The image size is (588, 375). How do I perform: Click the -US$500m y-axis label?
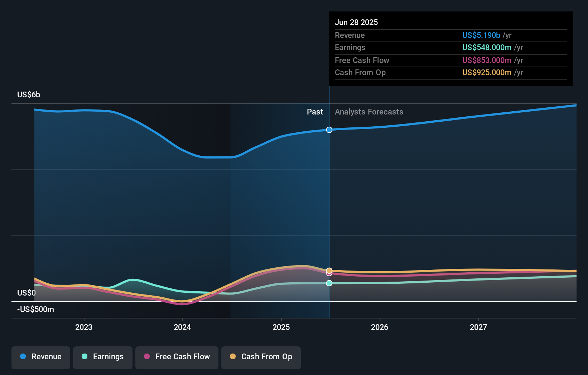[x=35, y=310]
